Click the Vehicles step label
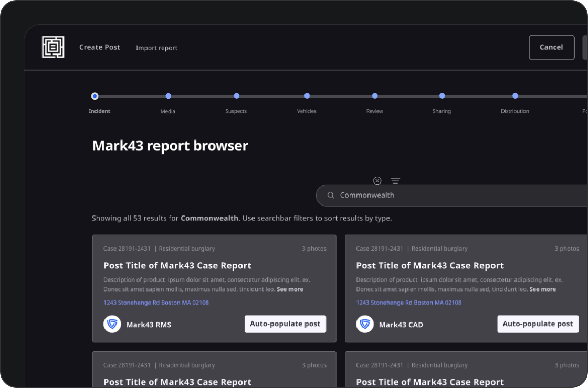This screenshot has width=588, height=388. (x=307, y=111)
